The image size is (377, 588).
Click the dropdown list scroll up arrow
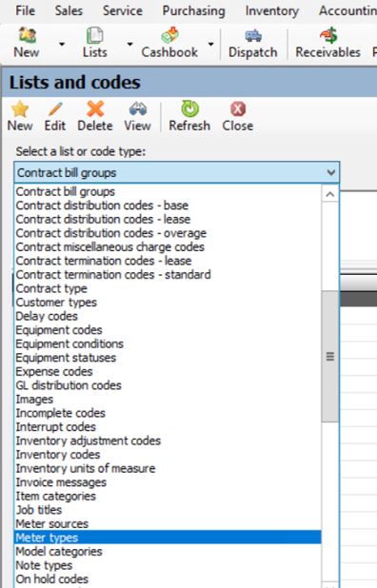[x=330, y=194]
